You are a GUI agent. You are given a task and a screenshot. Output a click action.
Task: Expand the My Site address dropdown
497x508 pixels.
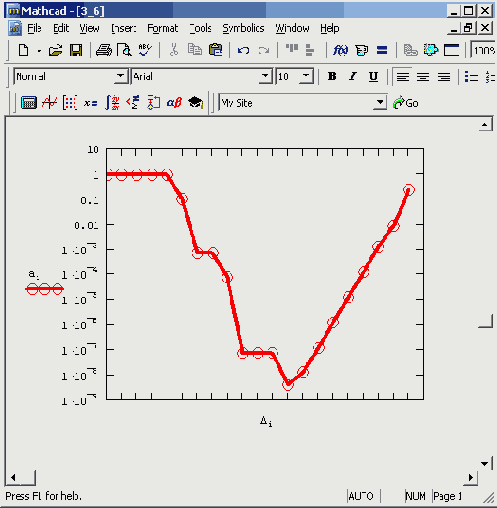click(379, 103)
